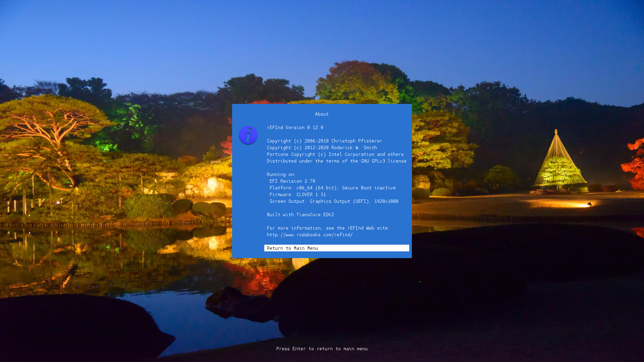The height and width of the screenshot is (362, 644).
Task: Click the Intel Corporation copyright line
Action: point(335,154)
